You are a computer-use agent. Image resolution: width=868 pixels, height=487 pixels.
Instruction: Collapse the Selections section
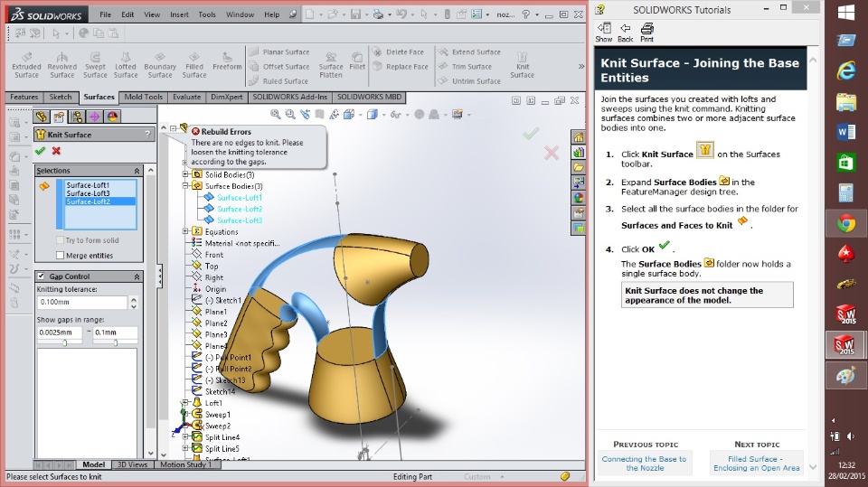[137, 171]
